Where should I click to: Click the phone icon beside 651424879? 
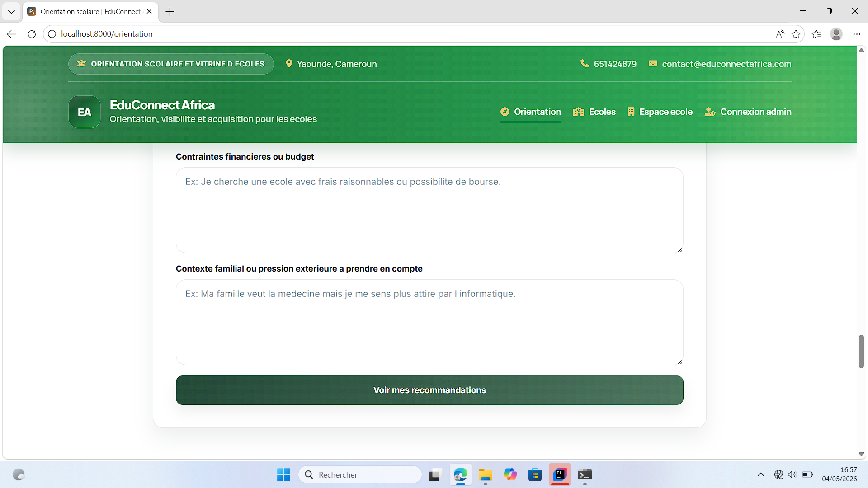tap(585, 64)
